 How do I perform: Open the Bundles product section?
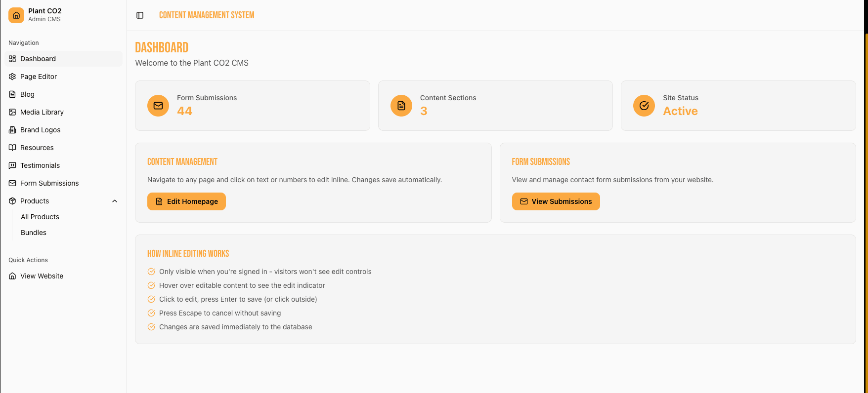click(33, 233)
